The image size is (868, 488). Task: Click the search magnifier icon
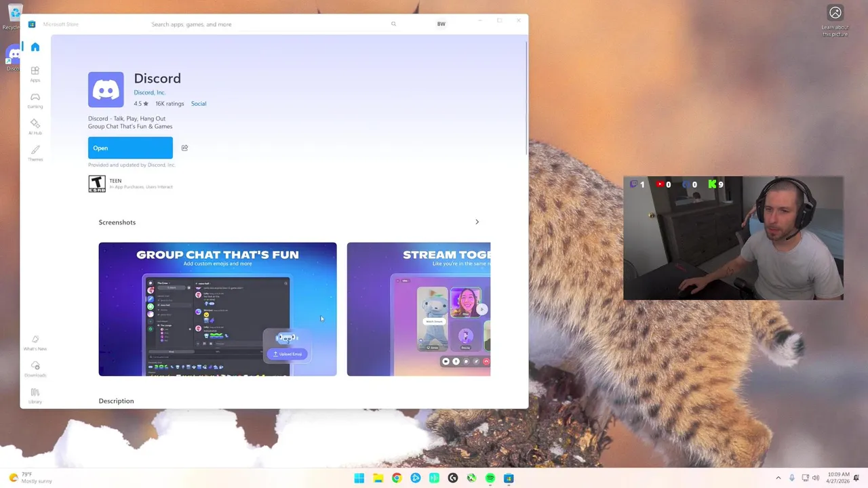[x=393, y=24]
